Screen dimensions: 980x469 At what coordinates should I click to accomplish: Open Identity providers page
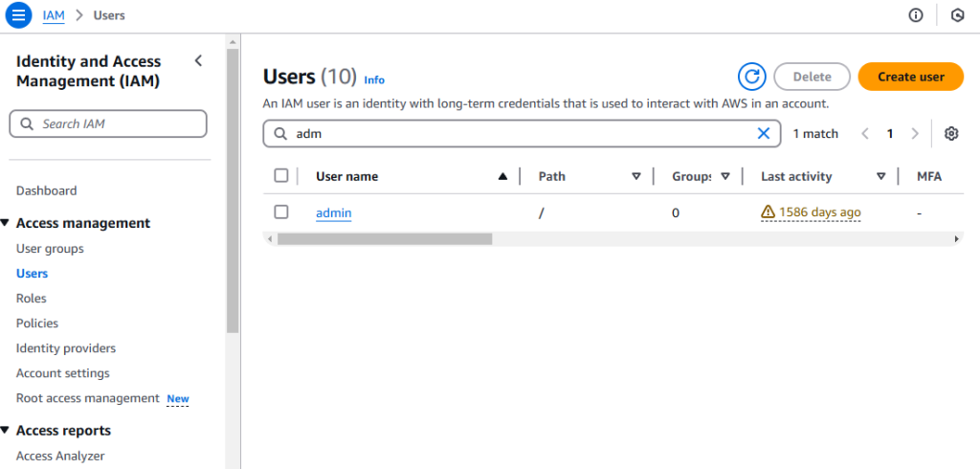[66, 348]
